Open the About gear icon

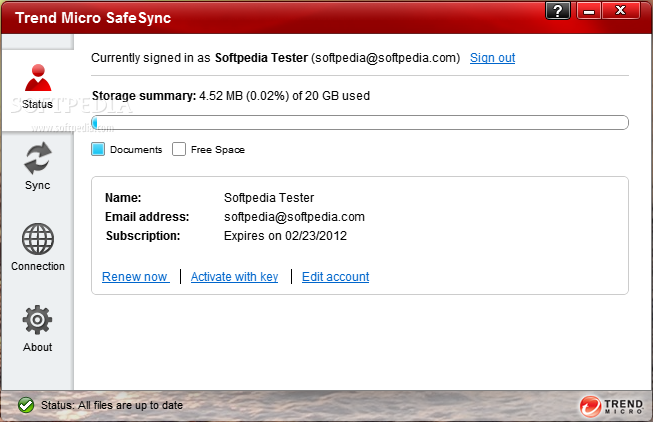37,320
